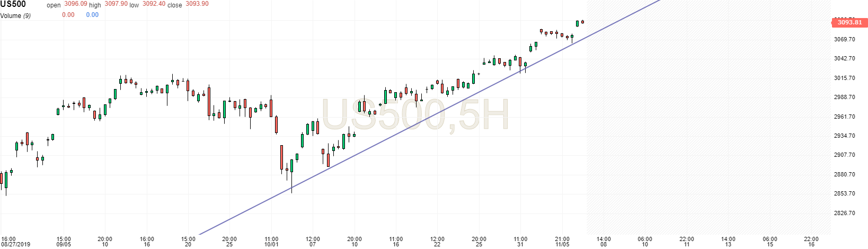Click the US500,5H chart watermark
Viewport: 868px width, 249px height.
pos(414,115)
